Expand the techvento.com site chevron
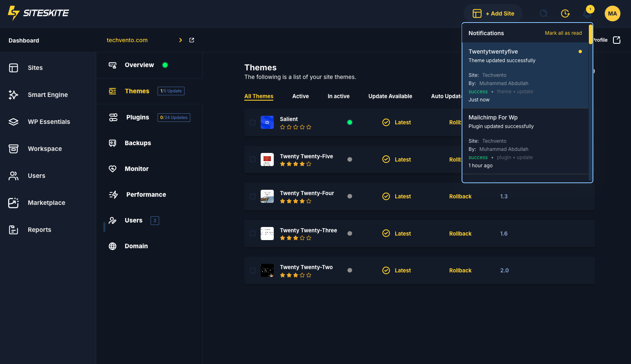The height and width of the screenshot is (364, 631). 180,40
